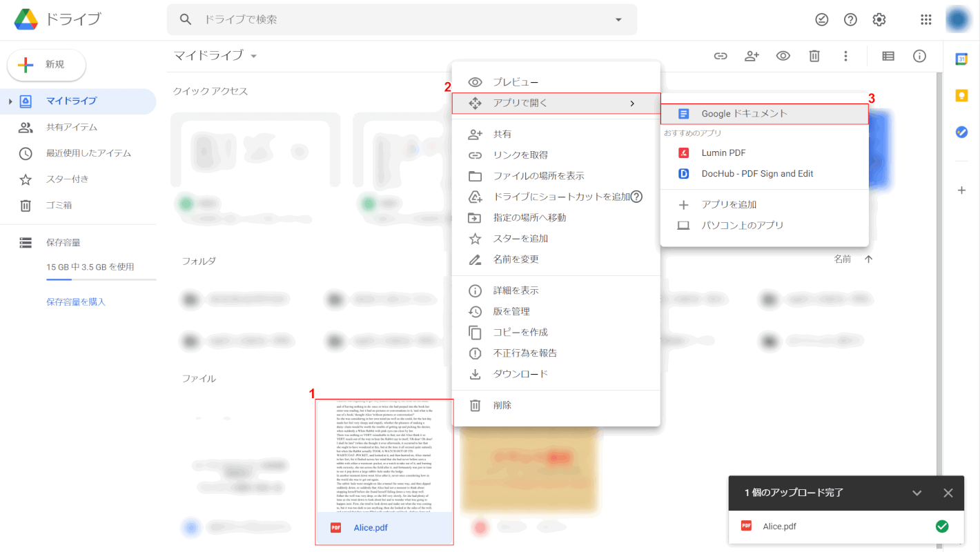Open the settings gear icon
The image size is (980, 552).
(879, 19)
